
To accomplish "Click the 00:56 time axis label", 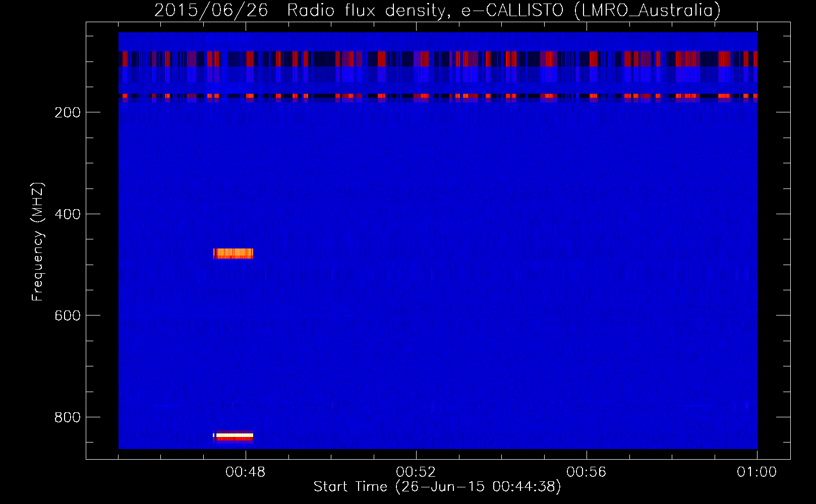I will point(587,472).
